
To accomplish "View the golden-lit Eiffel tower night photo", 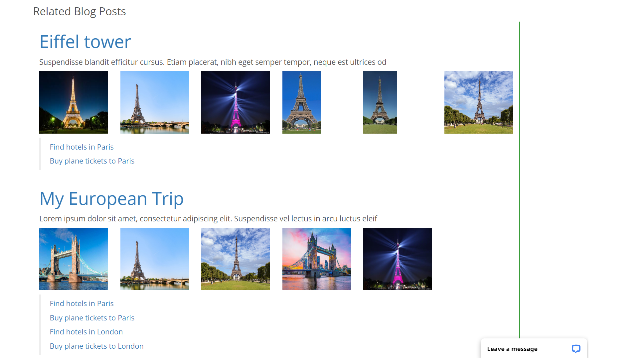I will [73, 102].
